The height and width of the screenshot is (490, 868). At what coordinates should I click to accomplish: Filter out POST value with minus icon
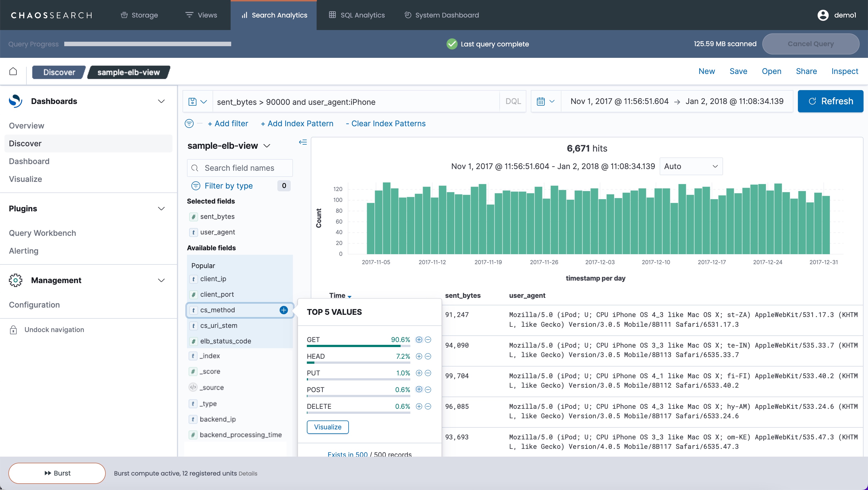(x=428, y=390)
